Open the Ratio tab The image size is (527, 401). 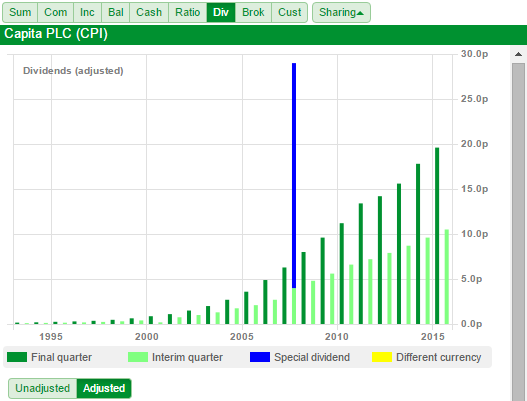pyautogui.click(x=188, y=12)
